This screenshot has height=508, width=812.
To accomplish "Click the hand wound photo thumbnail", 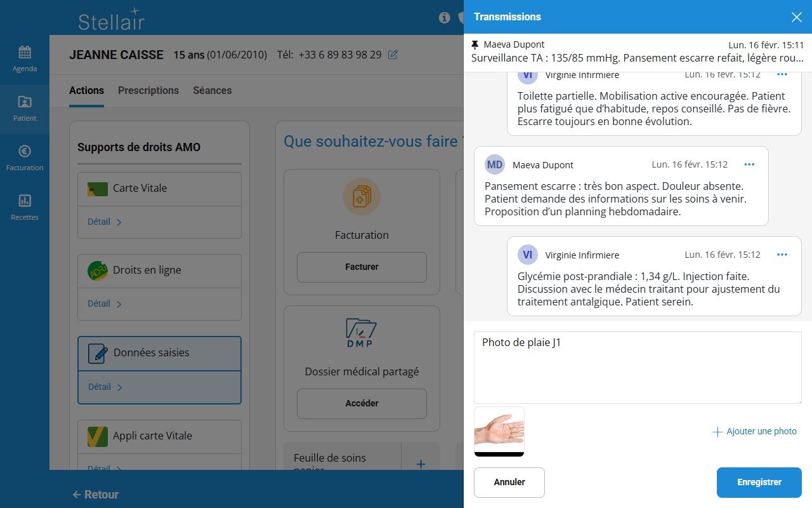I will (x=499, y=431).
